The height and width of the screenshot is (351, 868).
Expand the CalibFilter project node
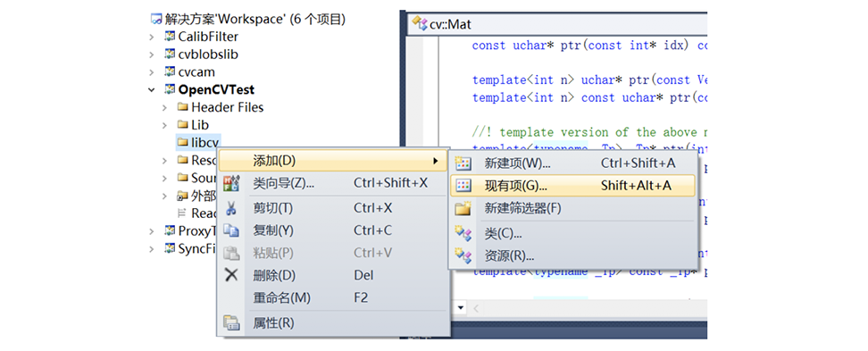coord(152,38)
